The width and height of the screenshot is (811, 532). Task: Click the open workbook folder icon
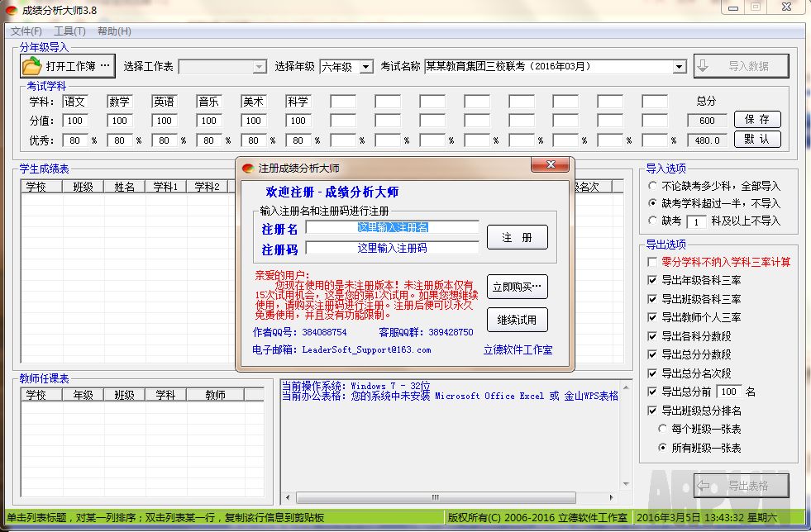pyautogui.click(x=31, y=66)
